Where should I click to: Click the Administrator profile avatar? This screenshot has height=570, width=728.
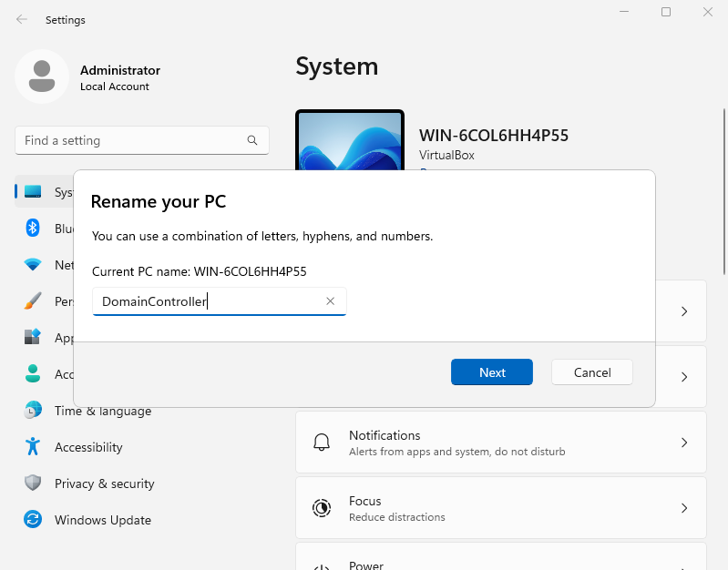tap(41, 77)
